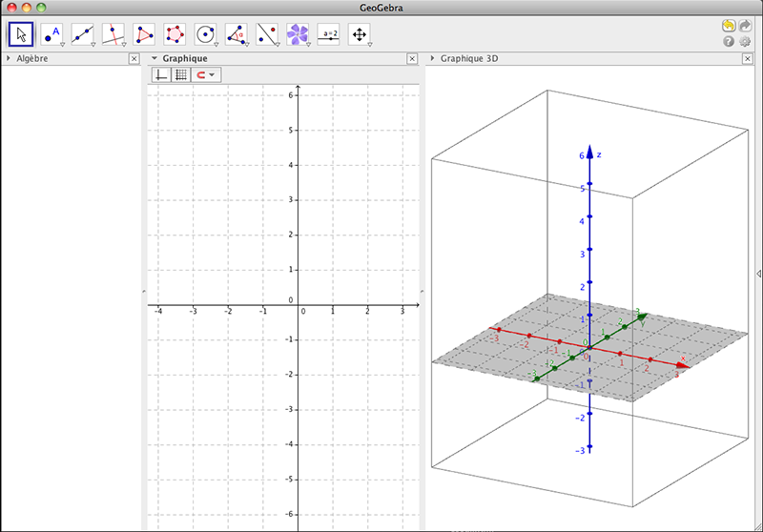Screen dimensions: 763x532
Task: Click the Graphique 3D panel title
Action: click(469, 58)
